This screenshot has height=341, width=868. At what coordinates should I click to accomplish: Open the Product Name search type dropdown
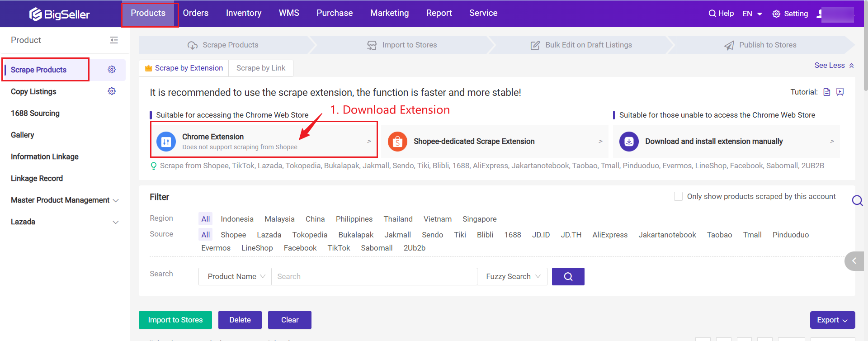[235, 277]
